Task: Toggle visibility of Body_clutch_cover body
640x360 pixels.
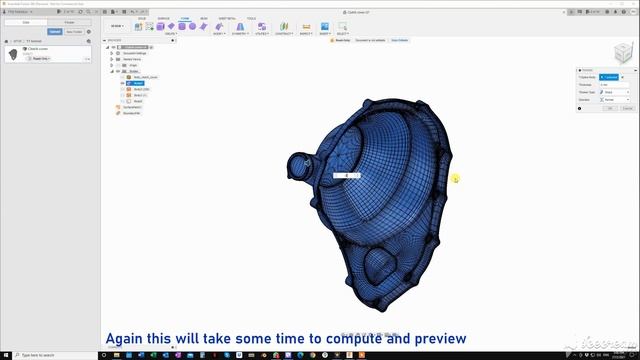Action: (x=122, y=77)
